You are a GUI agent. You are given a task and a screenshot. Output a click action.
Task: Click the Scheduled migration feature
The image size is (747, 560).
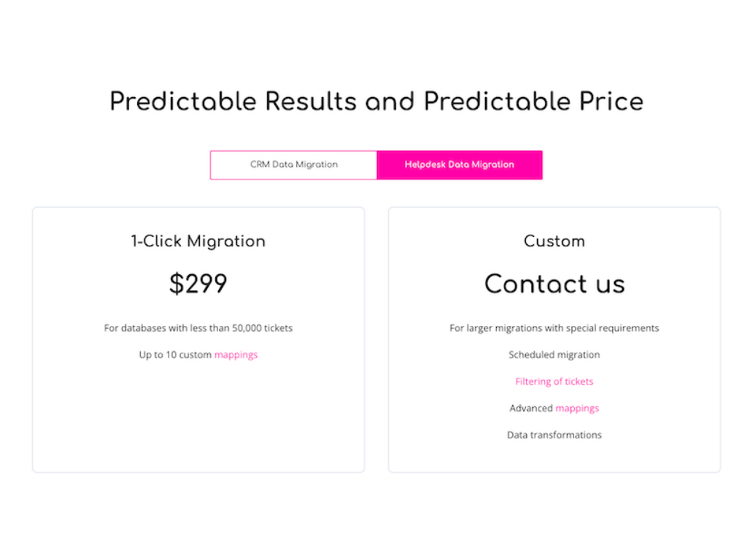click(x=554, y=355)
